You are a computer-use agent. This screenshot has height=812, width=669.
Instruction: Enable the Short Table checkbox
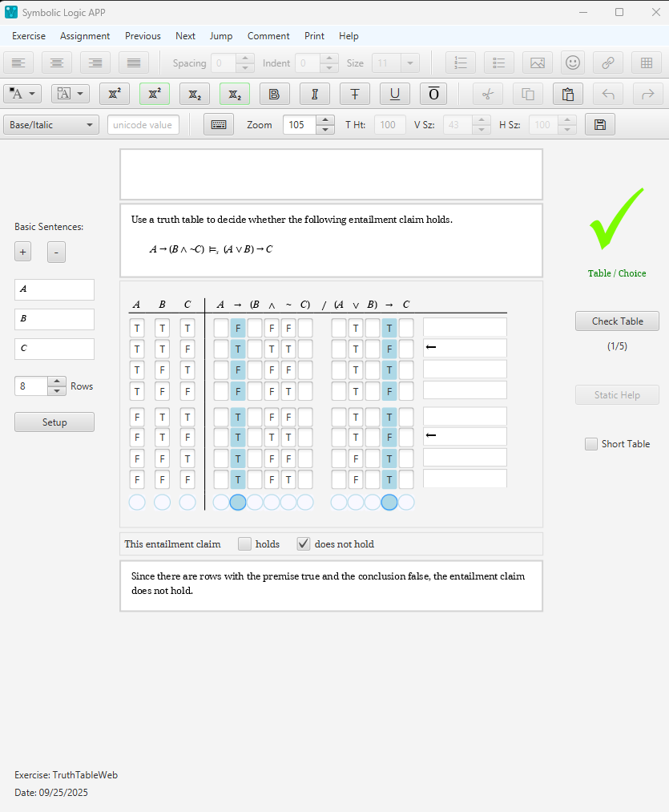click(x=591, y=444)
